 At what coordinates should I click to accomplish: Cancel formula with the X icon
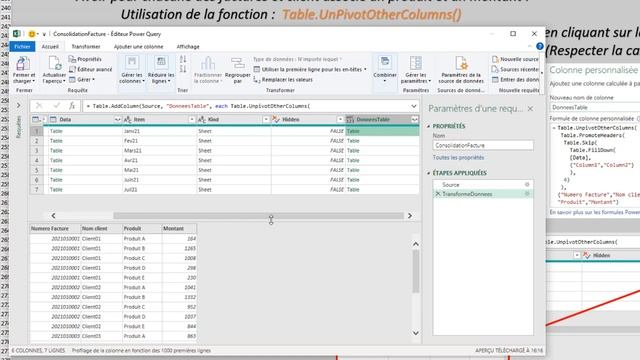(39, 106)
